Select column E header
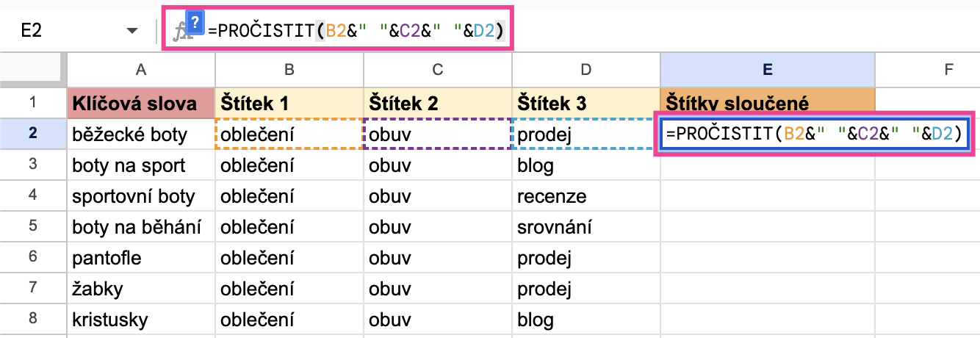Screen dimensions: 980x338 click(768, 70)
